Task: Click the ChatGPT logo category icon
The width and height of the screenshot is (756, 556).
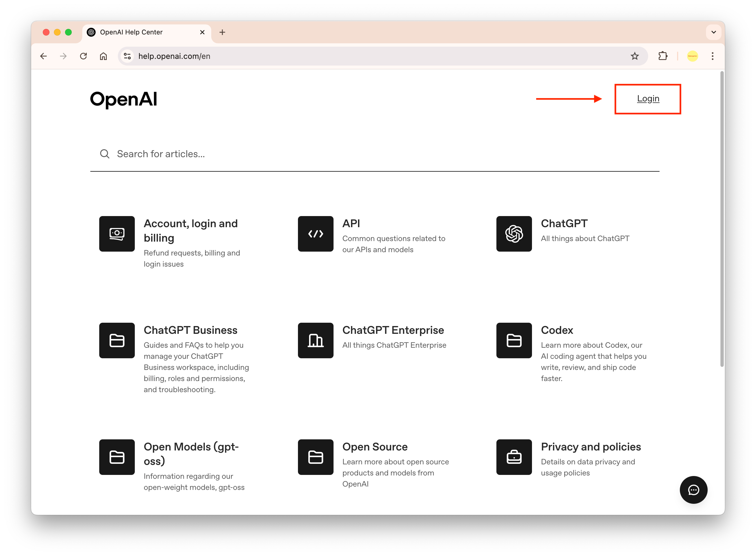Action: click(x=514, y=234)
